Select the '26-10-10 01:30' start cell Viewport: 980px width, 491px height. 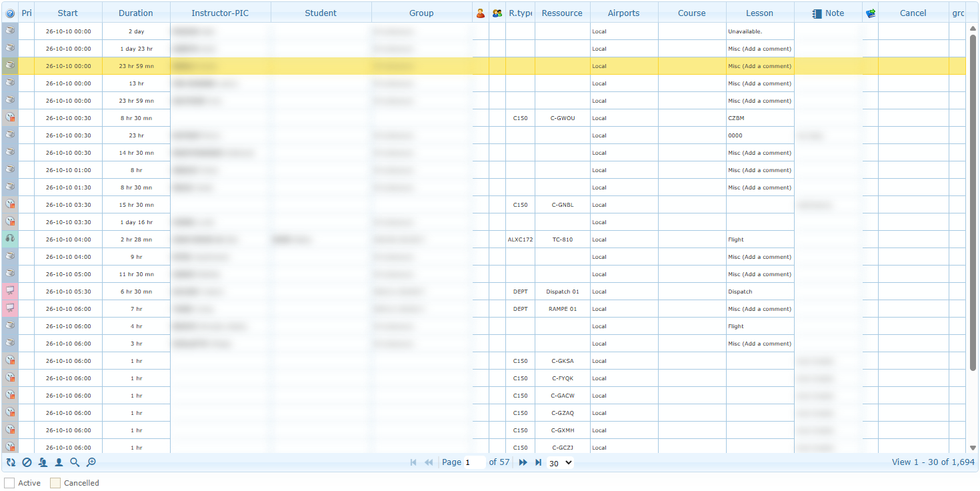coord(68,187)
